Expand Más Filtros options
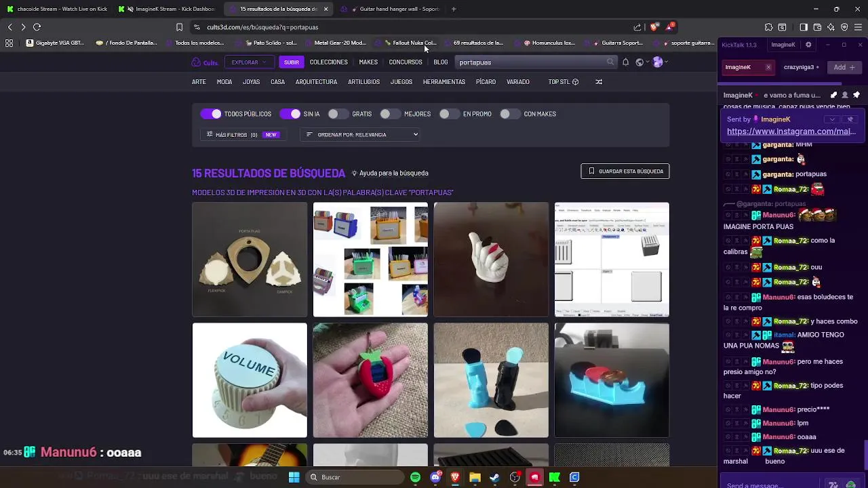 click(242, 134)
